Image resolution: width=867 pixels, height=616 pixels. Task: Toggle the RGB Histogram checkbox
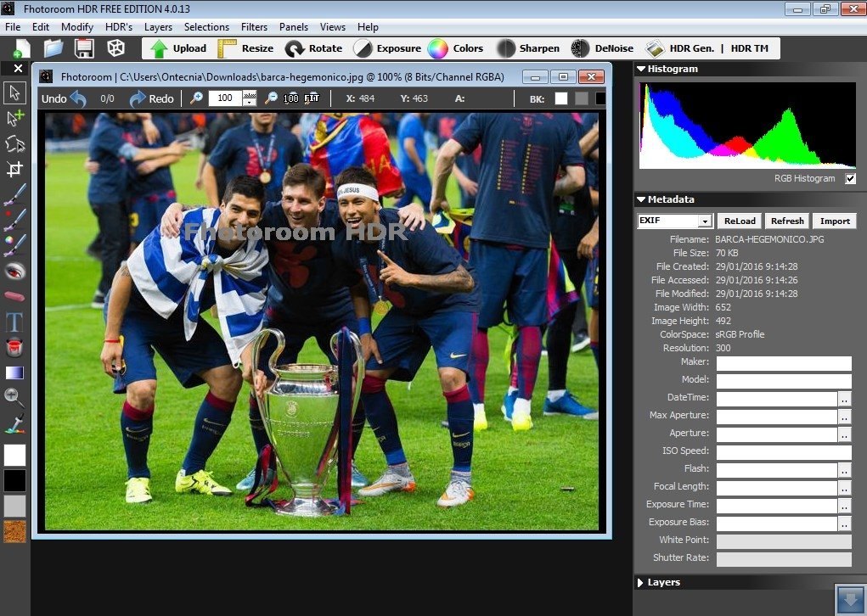(850, 178)
